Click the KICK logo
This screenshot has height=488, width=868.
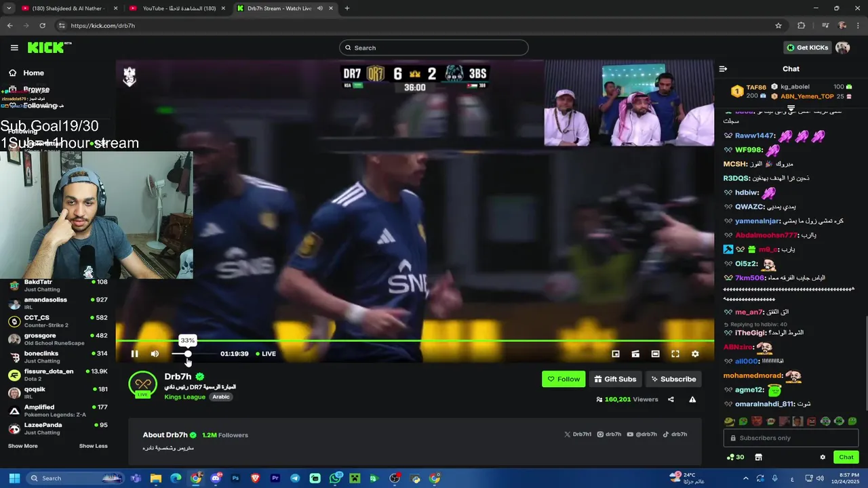click(49, 47)
